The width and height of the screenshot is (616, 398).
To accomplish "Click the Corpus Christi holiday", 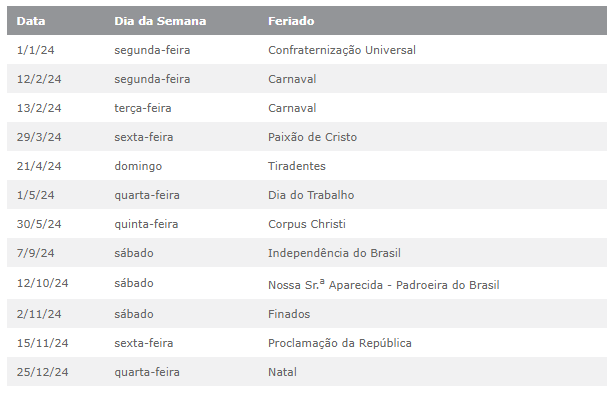I will 307,224.
